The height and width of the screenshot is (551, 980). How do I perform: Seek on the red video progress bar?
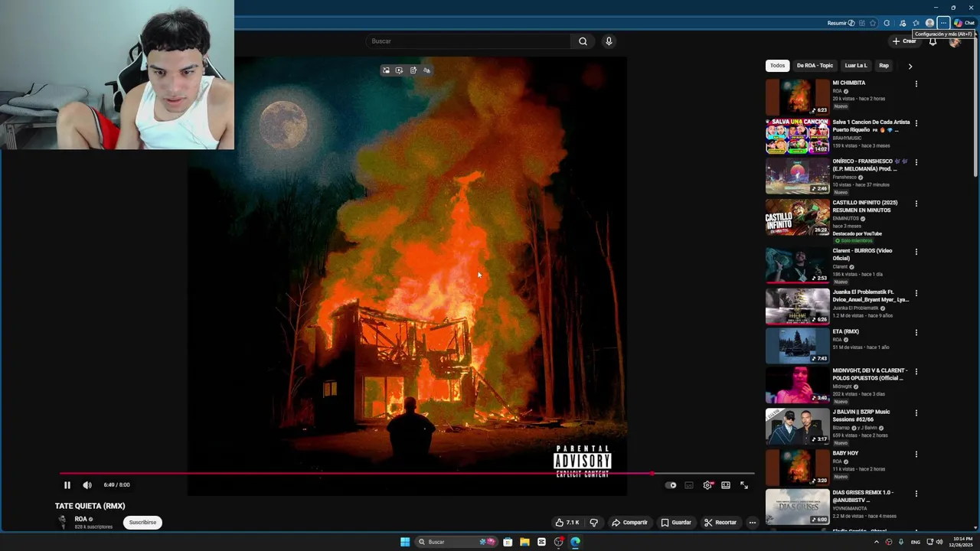407,474
